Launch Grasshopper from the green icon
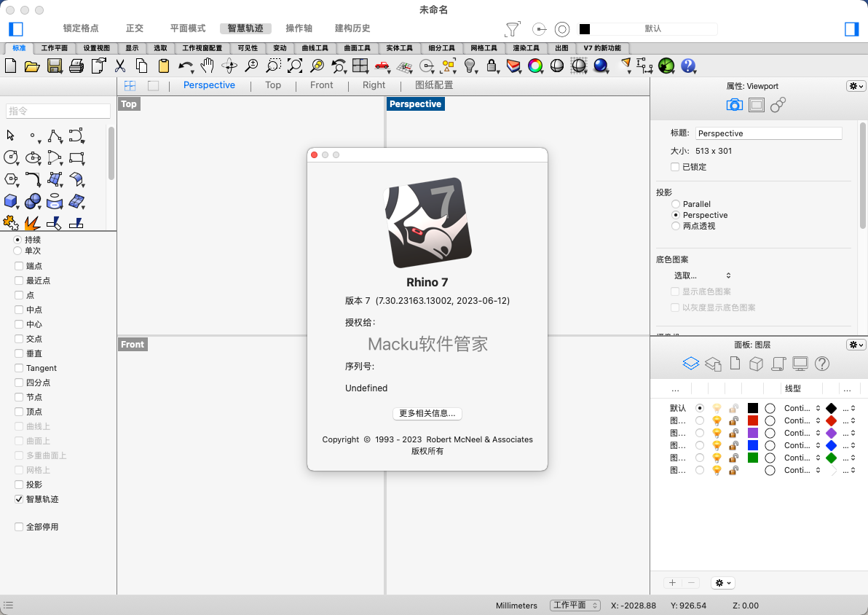This screenshot has width=868, height=615. coord(666,66)
